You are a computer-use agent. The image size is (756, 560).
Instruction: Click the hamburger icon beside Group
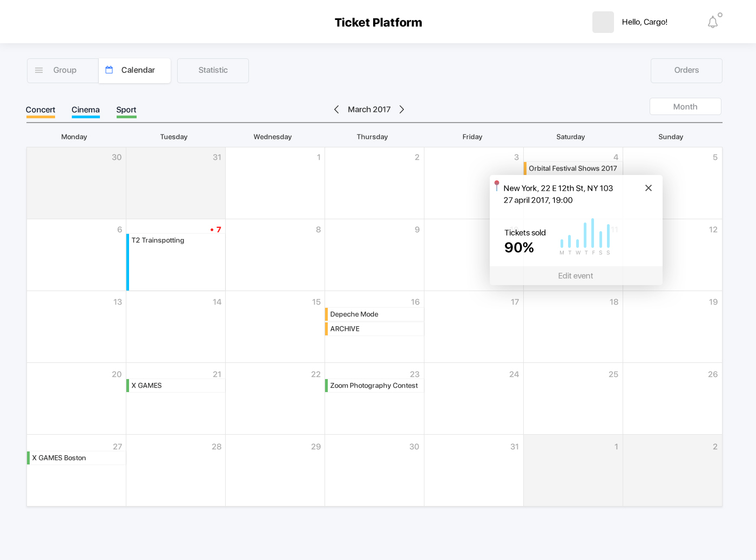point(39,70)
